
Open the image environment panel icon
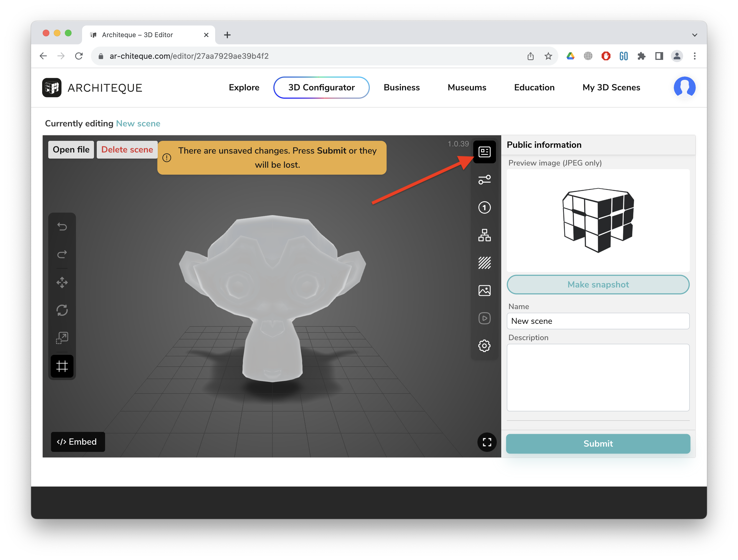484,291
